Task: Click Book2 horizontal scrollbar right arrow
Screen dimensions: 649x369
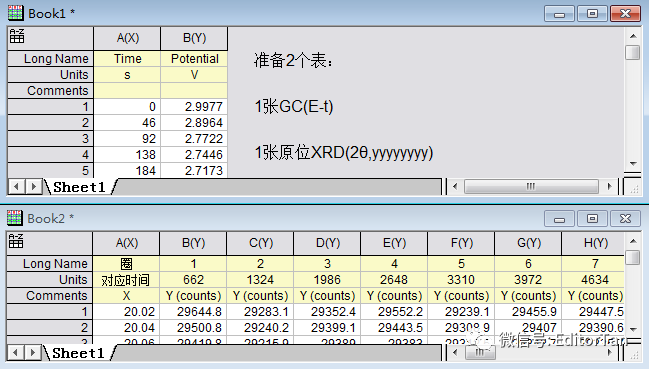Action: (x=609, y=353)
